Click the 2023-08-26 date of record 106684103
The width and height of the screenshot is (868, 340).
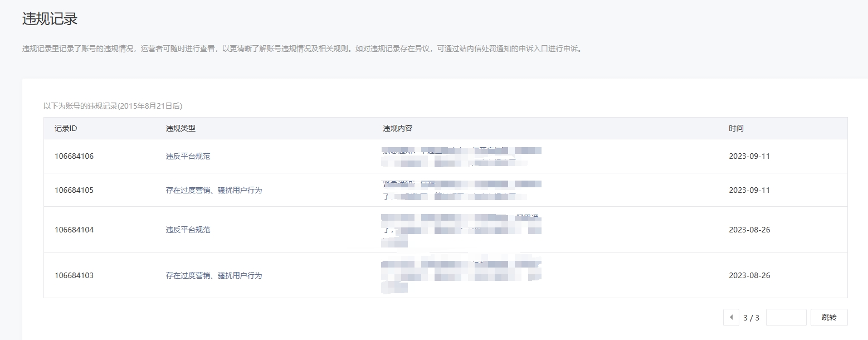click(749, 275)
